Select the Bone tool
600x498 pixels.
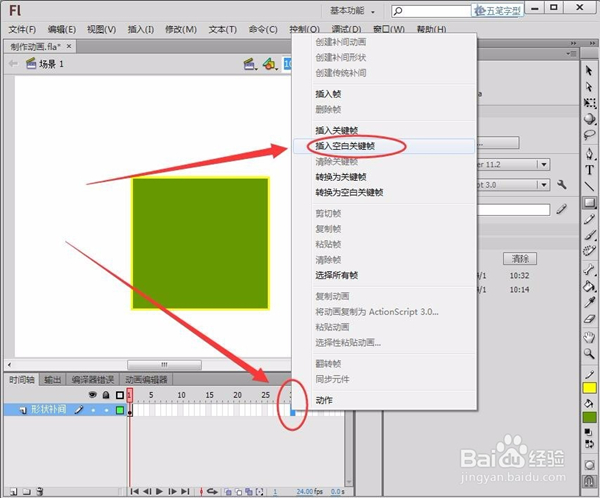pos(589,269)
